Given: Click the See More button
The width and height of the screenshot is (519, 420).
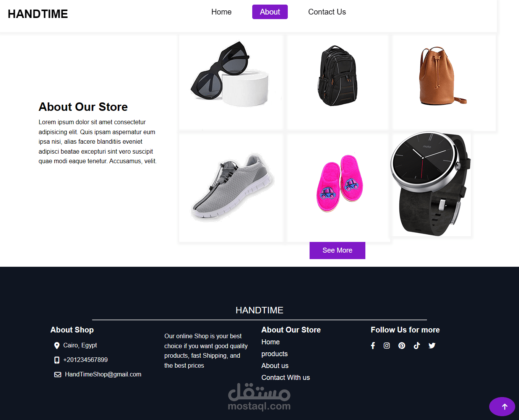Looking at the screenshot, I should [x=337, y=250].
